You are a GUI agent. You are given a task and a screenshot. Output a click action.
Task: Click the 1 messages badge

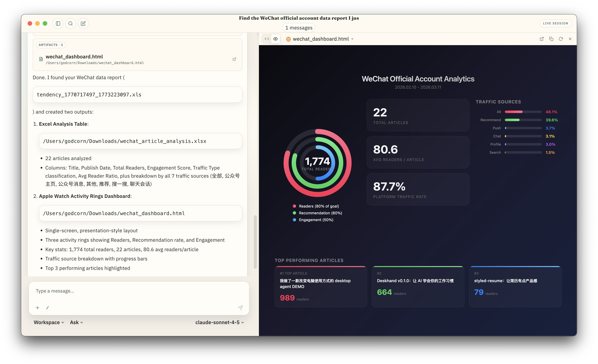pyautogui.click(x=299, y=28)
